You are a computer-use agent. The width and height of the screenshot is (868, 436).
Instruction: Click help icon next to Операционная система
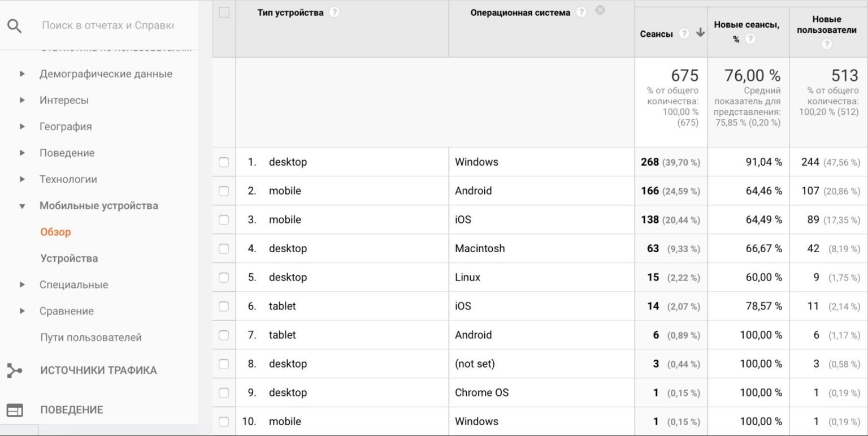pyautogui.click(x=581, y=12)
